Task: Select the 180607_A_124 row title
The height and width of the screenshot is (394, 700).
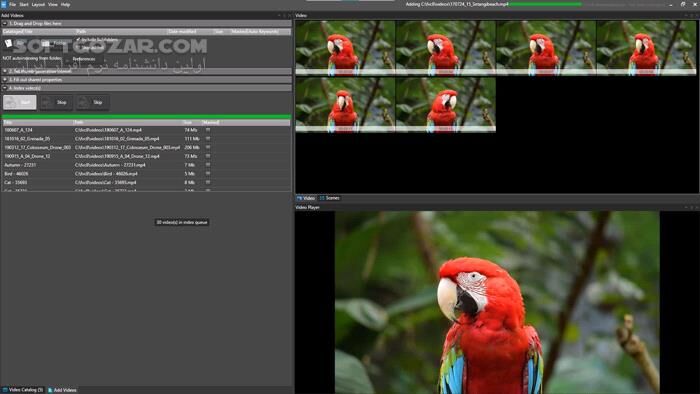Action: 18,130
